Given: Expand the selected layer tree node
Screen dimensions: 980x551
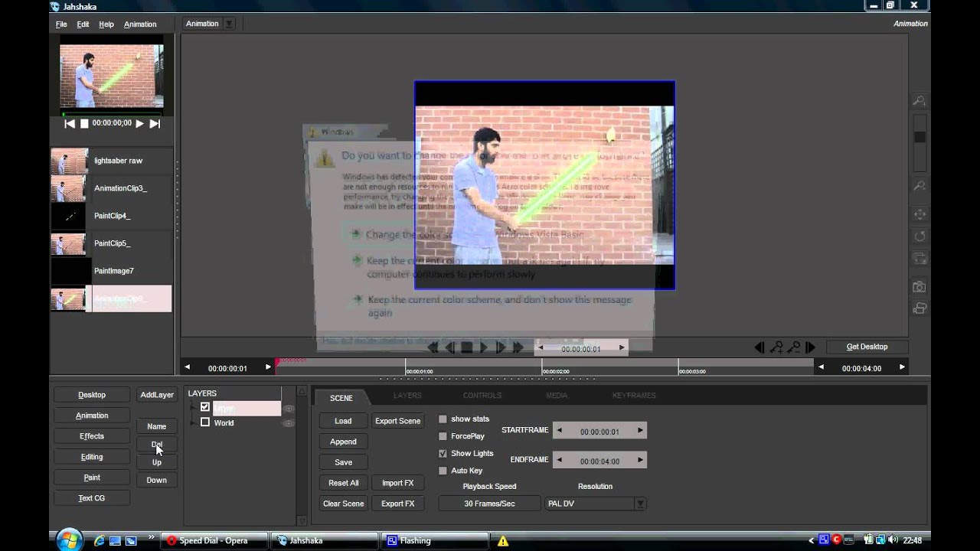Looking at the screenshot, I should click(193, 408).
